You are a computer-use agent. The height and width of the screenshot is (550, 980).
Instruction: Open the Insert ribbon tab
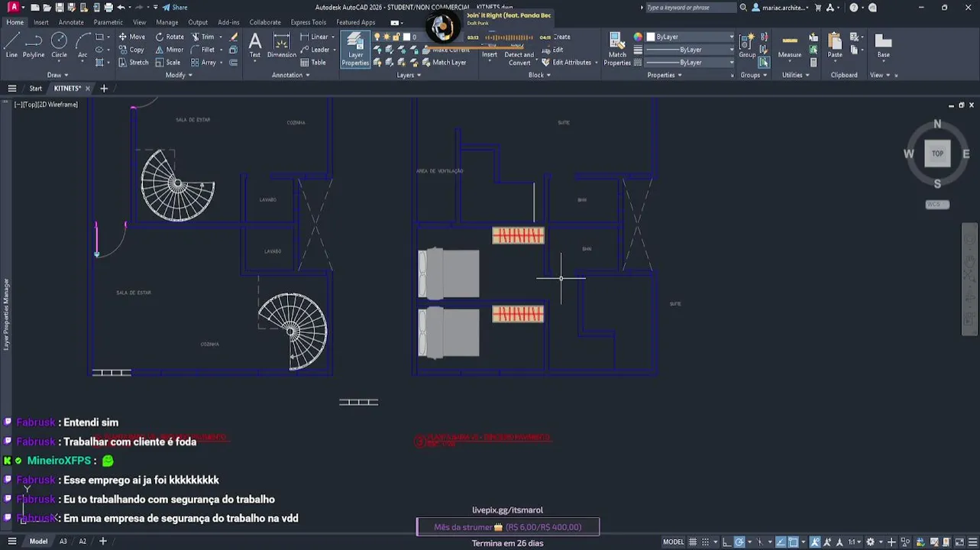(40, 22)
